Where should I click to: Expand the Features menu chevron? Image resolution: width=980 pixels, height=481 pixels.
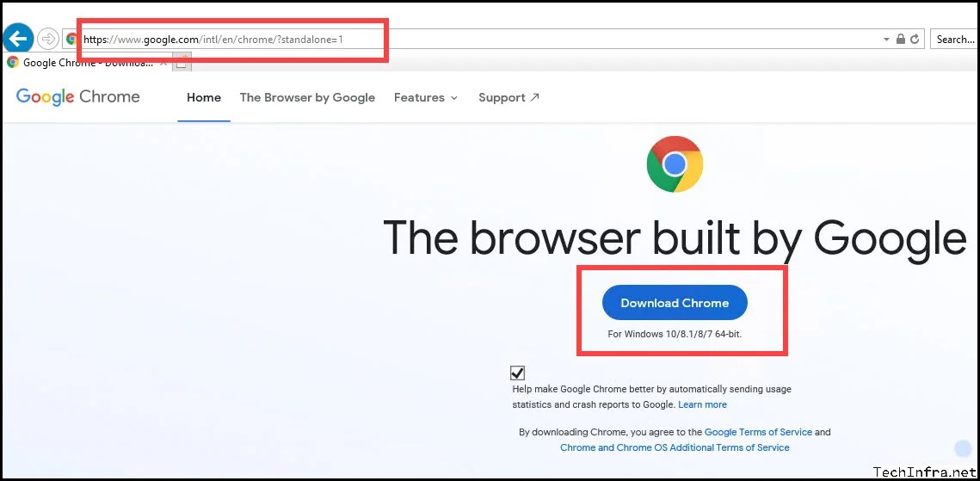point(454,98)
